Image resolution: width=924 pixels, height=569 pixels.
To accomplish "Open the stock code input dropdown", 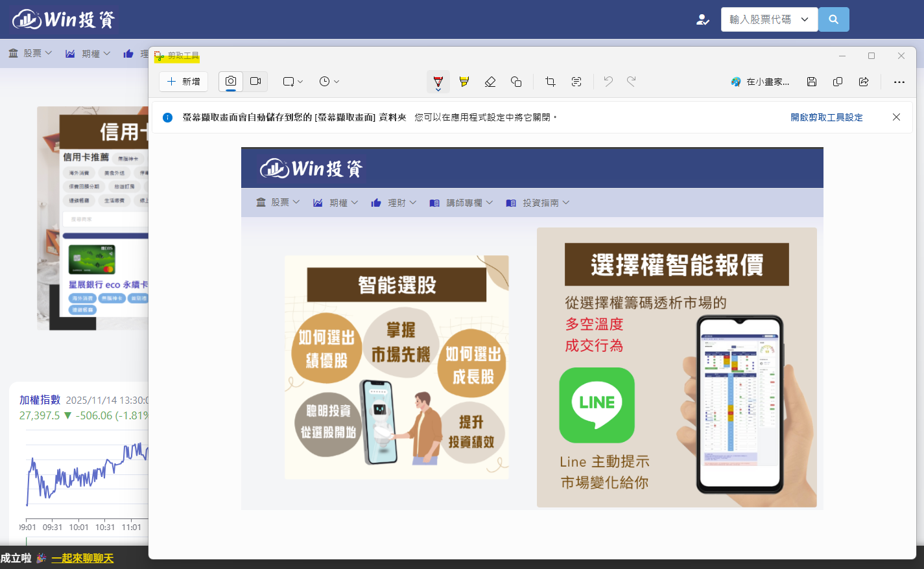I will tap(769, 19).
